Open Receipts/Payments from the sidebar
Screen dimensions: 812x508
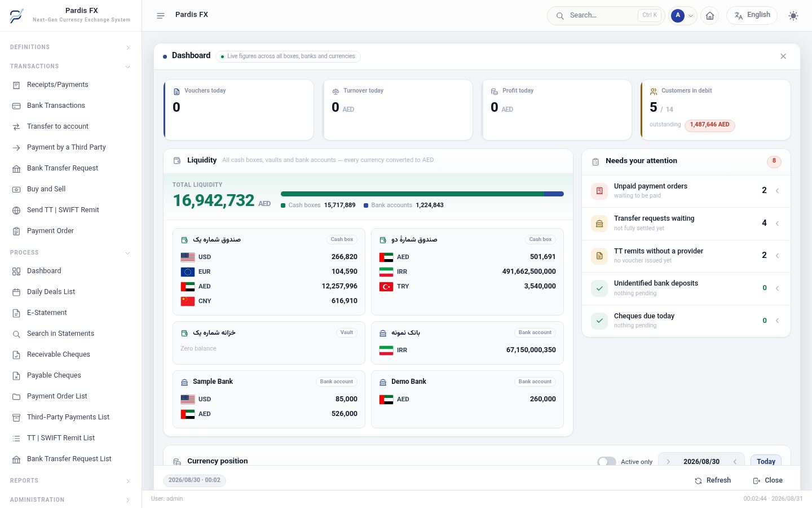tap(70, 85)
